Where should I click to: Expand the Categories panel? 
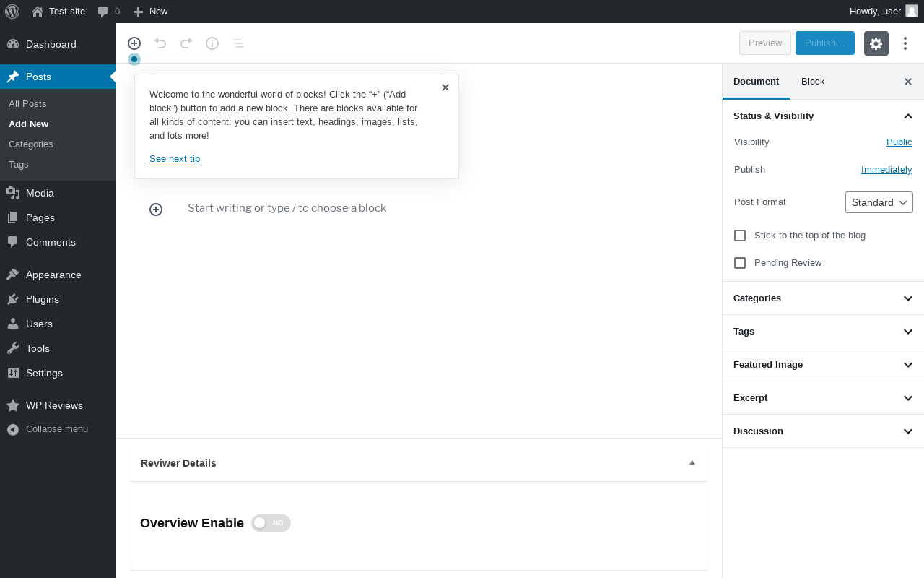tap(823, 298)
